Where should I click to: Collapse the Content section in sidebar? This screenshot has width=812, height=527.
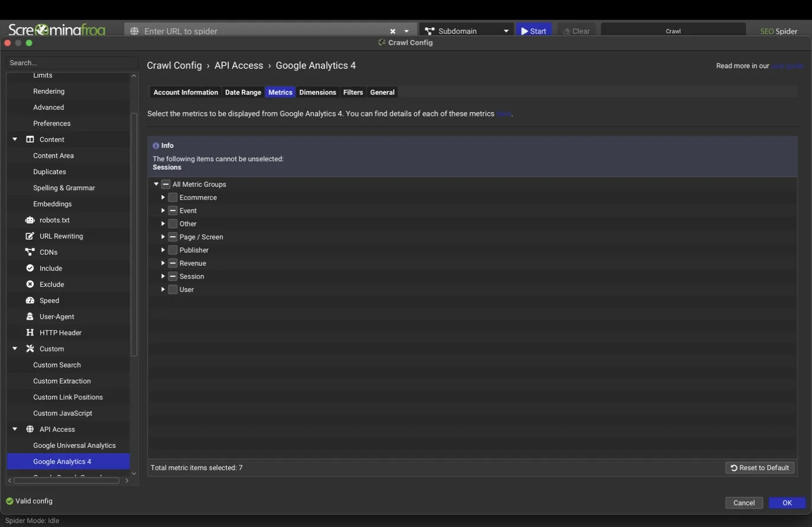point(15,140)
